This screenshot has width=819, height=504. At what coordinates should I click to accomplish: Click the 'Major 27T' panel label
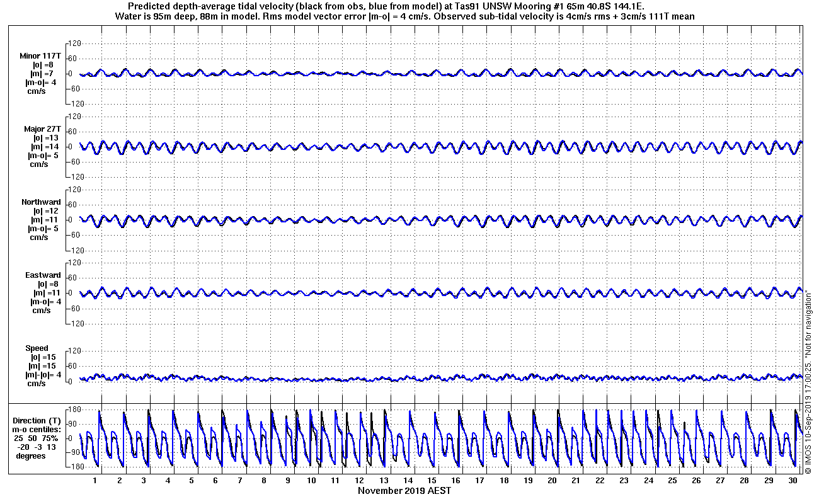click(x=43, y=129)
